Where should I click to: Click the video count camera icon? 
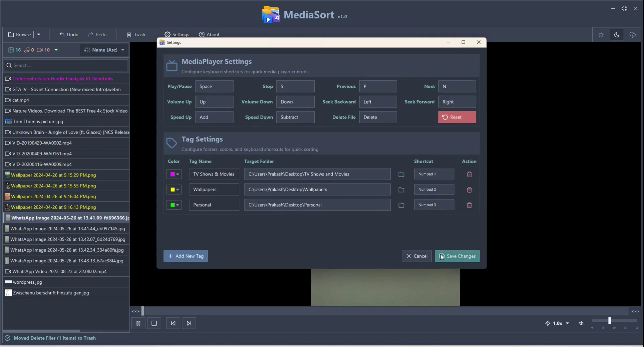40,50
